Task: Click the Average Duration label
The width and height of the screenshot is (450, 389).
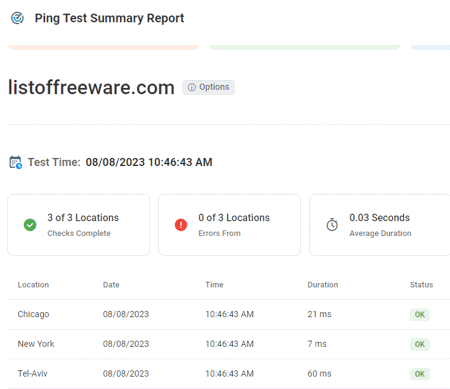Action: [380, 233]
